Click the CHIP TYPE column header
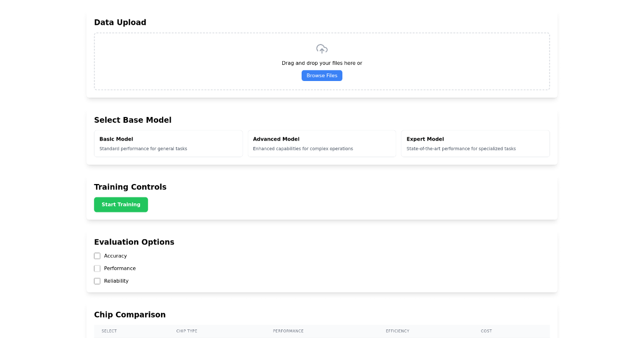Screen dimensions: 644x338 (187, 331)
